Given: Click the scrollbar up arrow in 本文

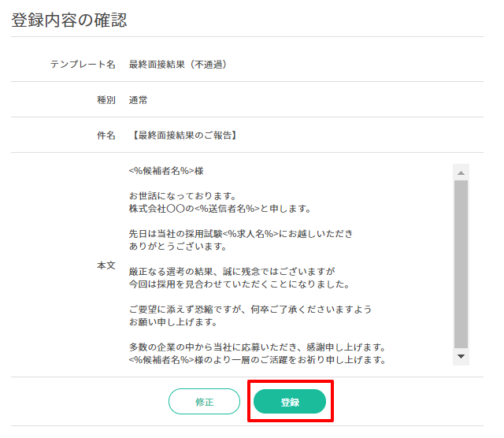Looking at the screenshot, I should (461, 172).
